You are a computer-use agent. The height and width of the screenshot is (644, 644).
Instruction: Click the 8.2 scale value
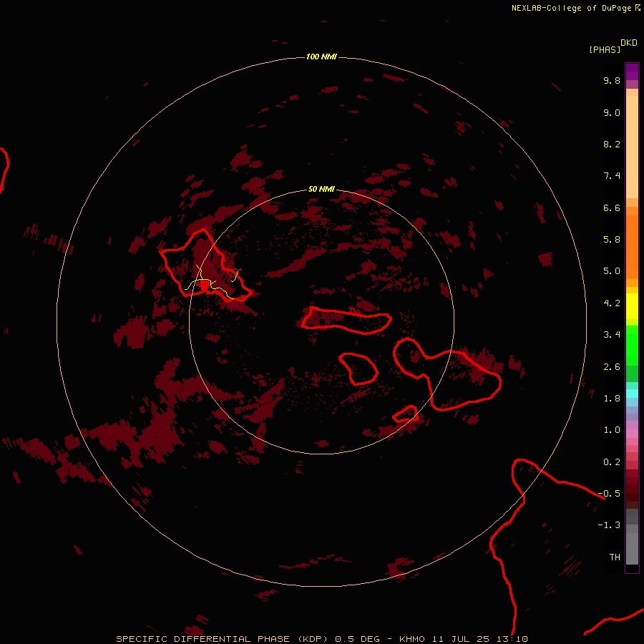pyautogui.click(x=612, y=144)
